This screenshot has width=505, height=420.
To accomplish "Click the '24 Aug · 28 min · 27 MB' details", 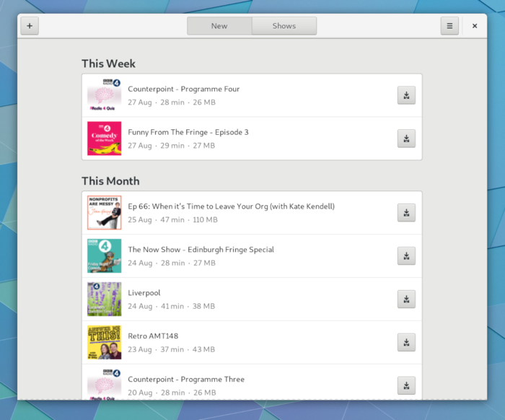I will coord(172,263).
